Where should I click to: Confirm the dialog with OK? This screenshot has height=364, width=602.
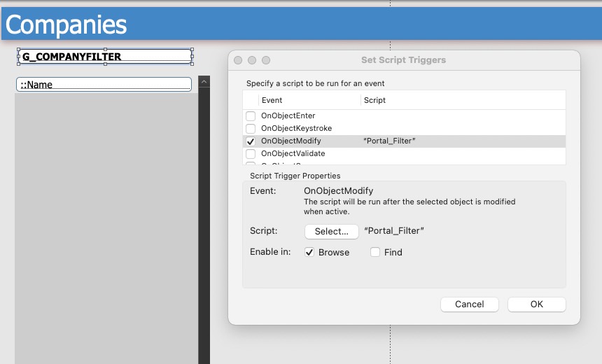pyautogui.click(x=536, y=304)
